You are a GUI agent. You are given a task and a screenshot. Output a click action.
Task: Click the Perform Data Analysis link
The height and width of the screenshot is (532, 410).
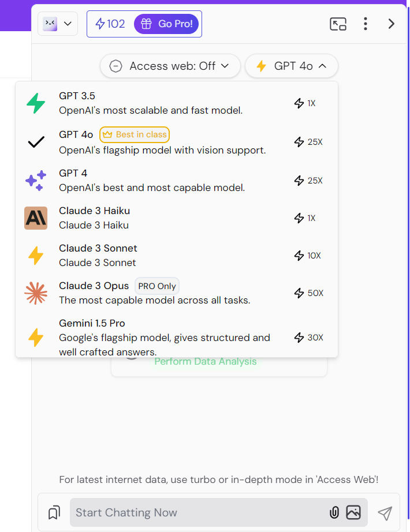[x=205, y=362]
